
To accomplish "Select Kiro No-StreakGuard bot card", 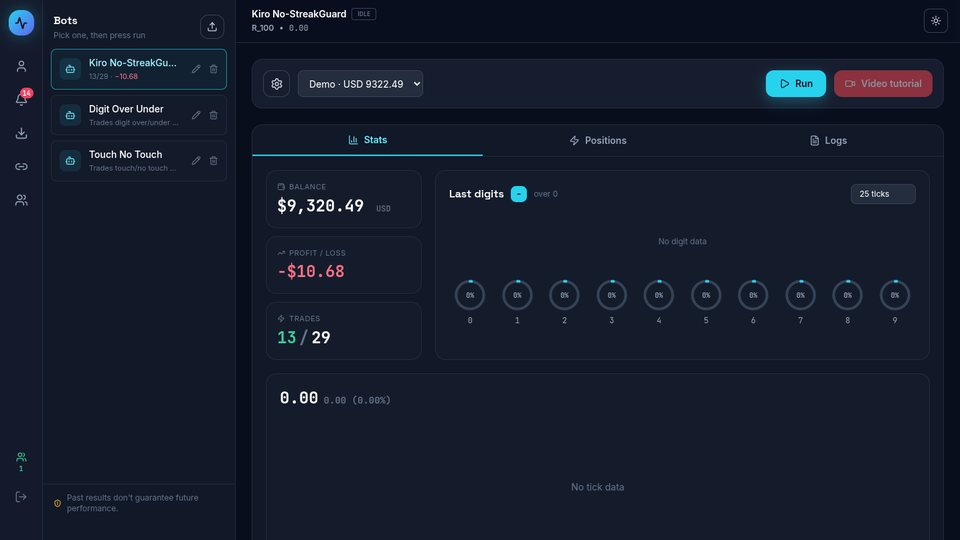I will pos(139,69).
